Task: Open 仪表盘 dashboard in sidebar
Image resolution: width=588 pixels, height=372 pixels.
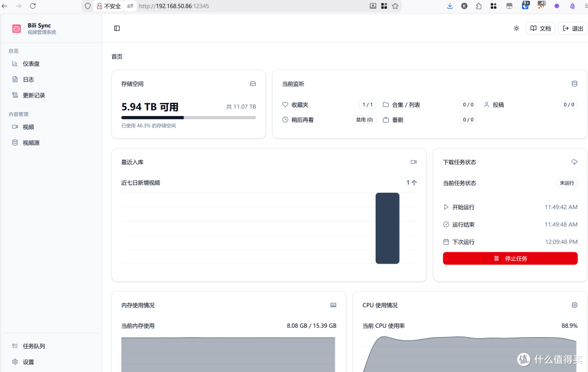Action: pyautogui.click(x=31, y=64)
